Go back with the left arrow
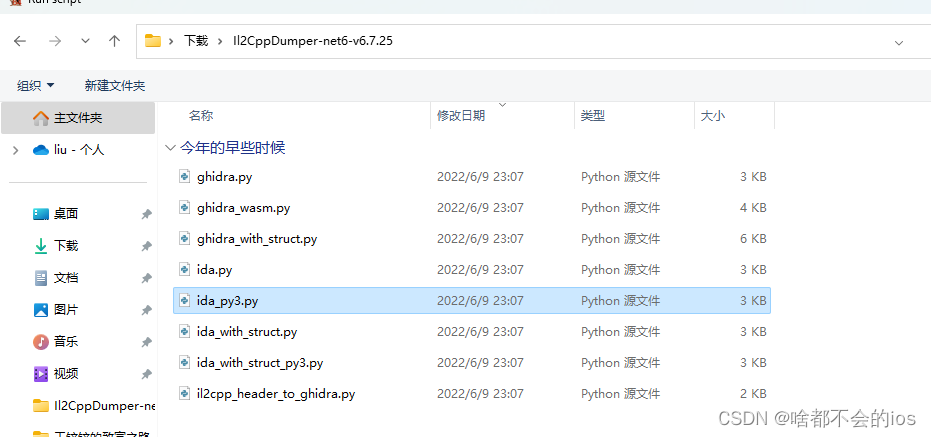The height and width of the screenshot is (437, 931). pyautogui.click(x=20, y=41)
